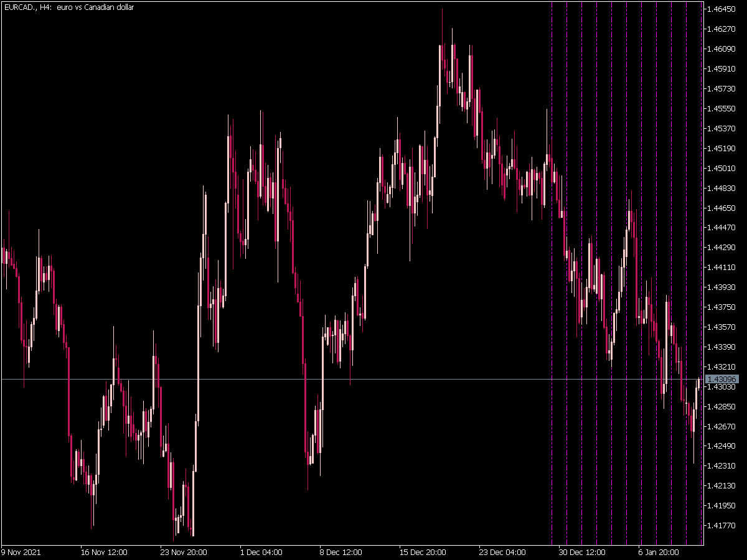This screenshot has height=560, width=747.
Task: Click the 1.43570 price axis label
Action: pyautogui.click(x=722, y=327)
